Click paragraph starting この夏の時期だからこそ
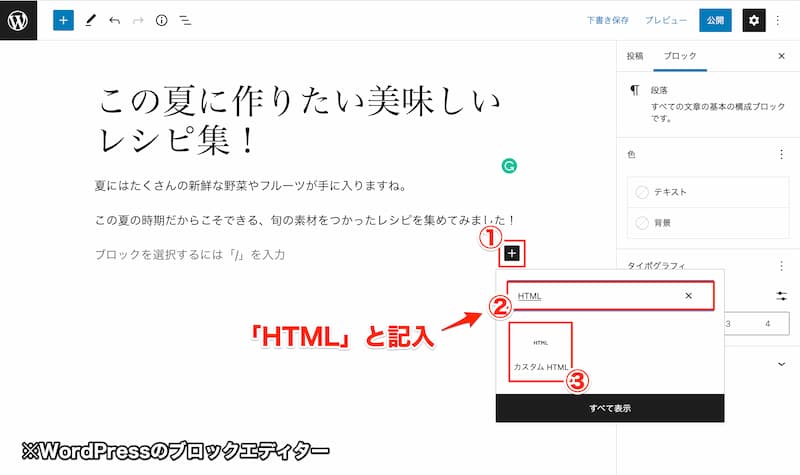This screenshot has height=475, width=800. pyautogui.click(x=305, y=220)
